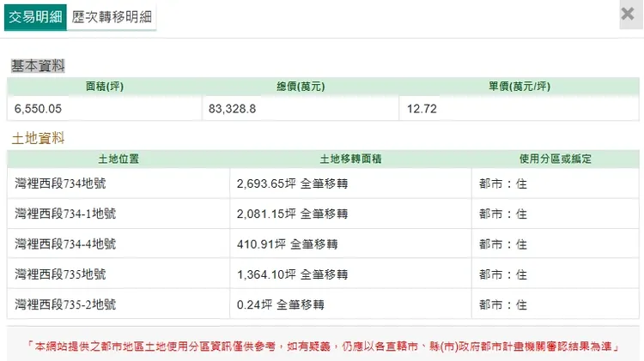Select the row 灣裡西段735地號
The width and height of the screenshot is (644, 361).
[323, 274]
